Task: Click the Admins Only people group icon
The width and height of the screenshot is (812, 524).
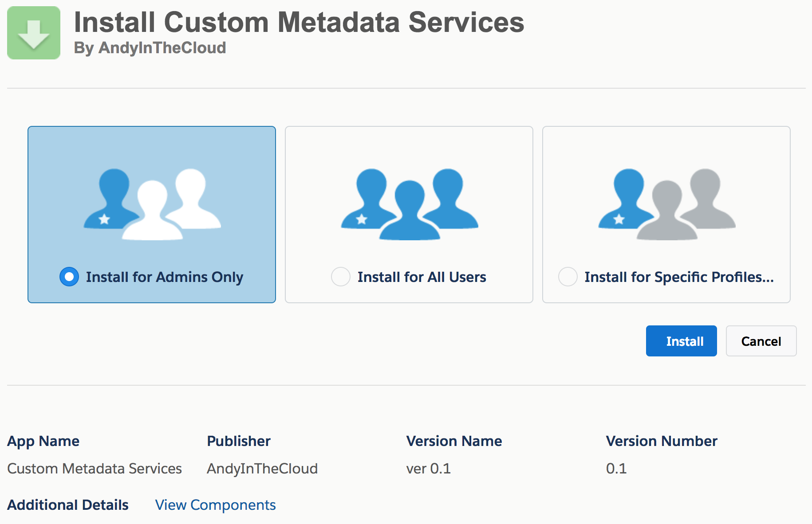Action: point(152,204)
